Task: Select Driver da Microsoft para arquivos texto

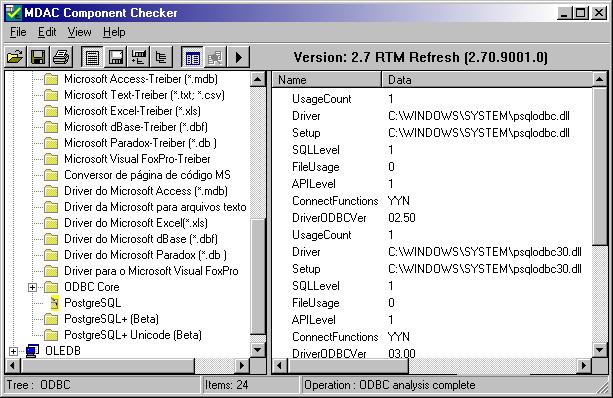Action: coord(155,207)
